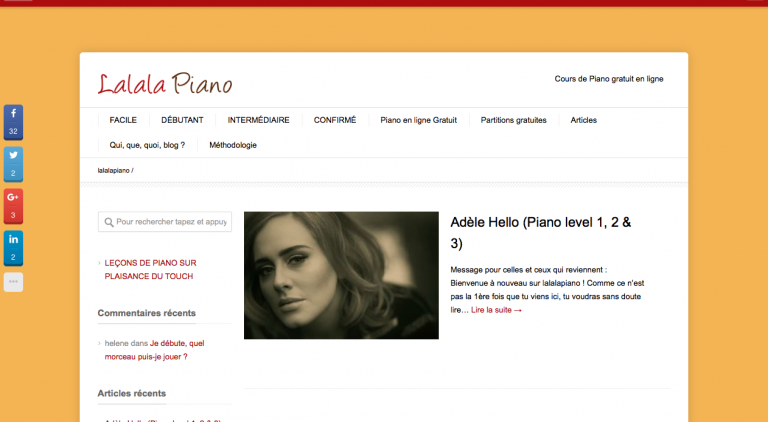
Task: Share on LinkedIn with the sidebar icon
Action: [x=13, y=248]
